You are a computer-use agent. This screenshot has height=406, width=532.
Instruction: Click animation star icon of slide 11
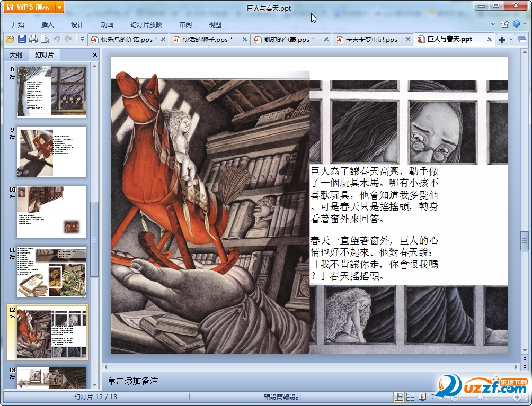click(12, 257)
